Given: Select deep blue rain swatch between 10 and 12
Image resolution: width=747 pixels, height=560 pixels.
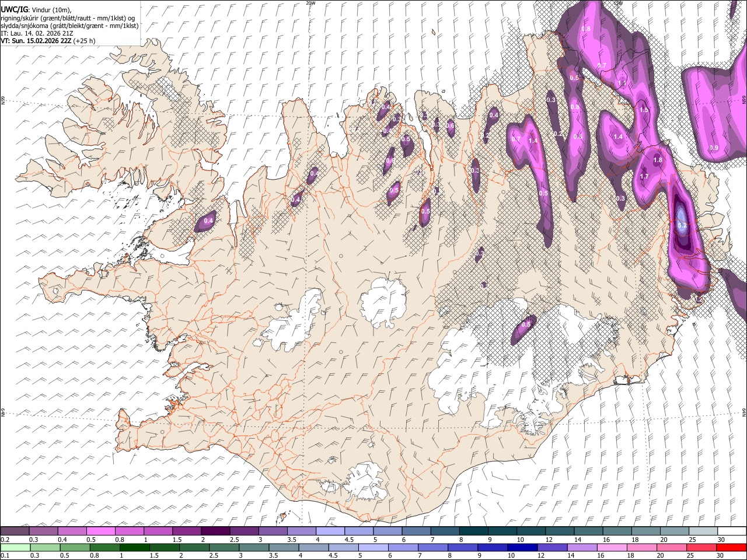Looking at the screenshot, I should (522, 547).
